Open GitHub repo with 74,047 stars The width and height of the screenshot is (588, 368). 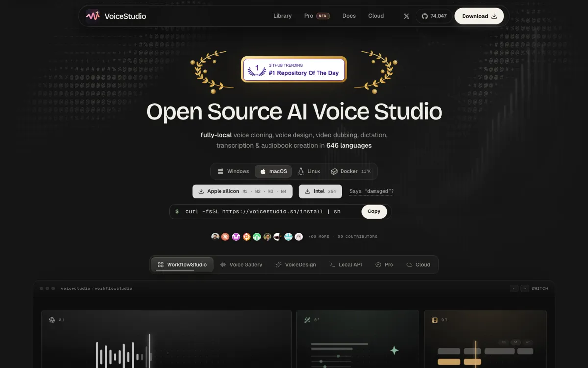point(434,16)
